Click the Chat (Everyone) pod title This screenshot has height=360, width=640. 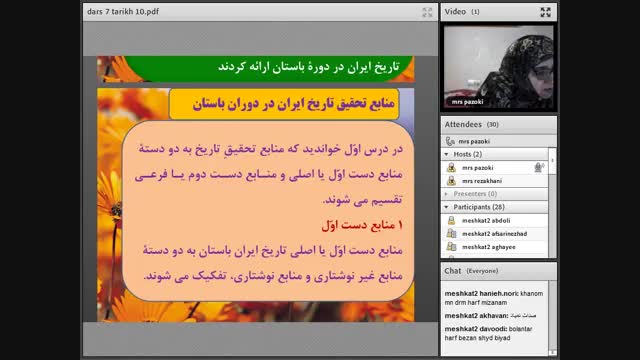pos(471,271)
